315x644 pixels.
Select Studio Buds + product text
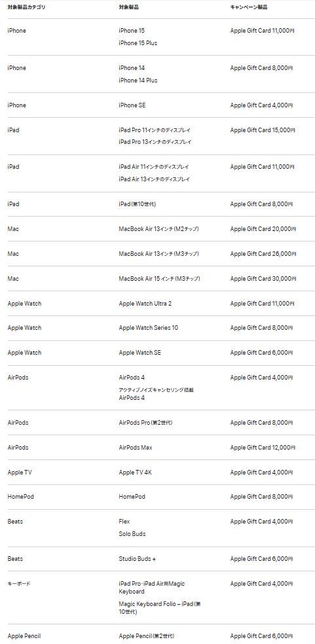(138, 558)
